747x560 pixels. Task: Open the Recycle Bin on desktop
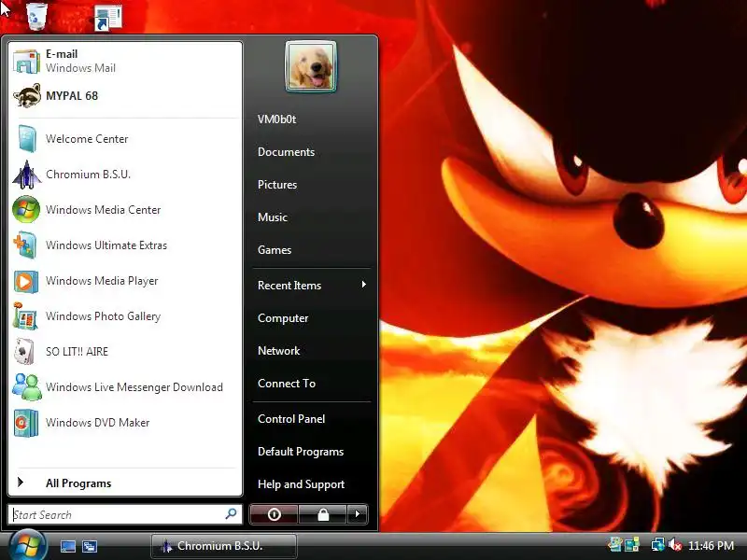click(x=36, y=16)
